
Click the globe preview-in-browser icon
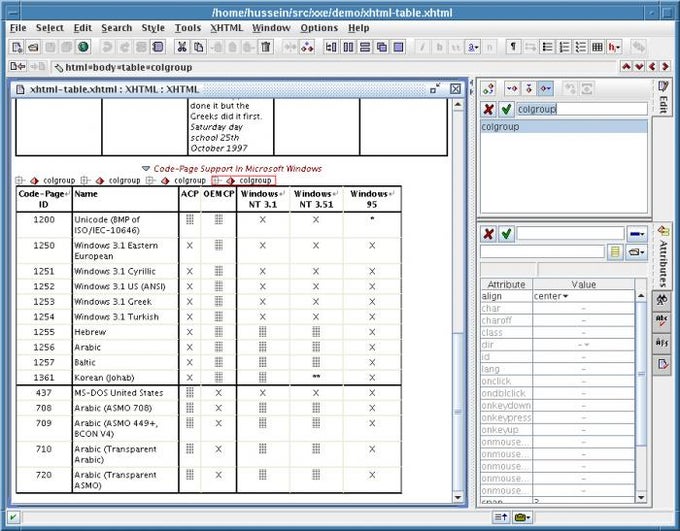point(83,47)
